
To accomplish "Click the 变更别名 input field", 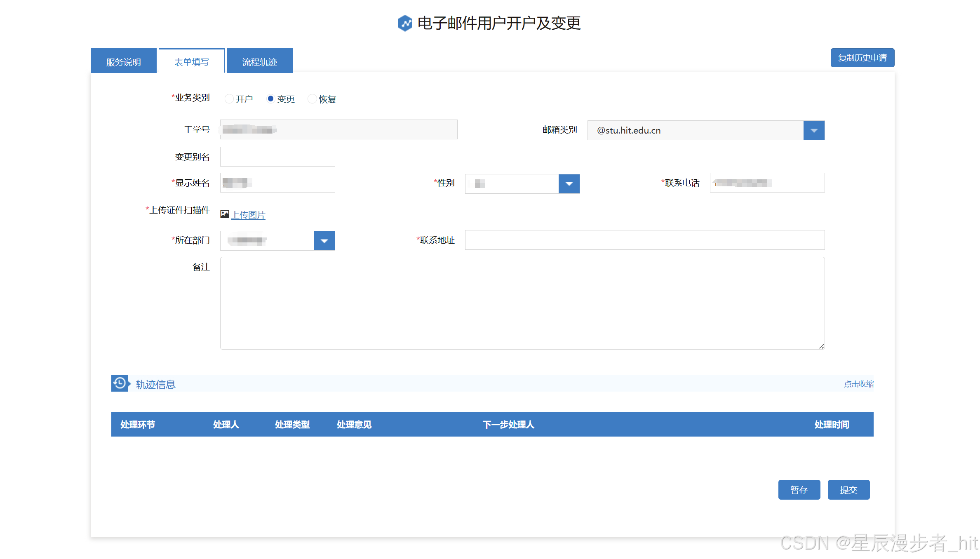I will 277,157.
